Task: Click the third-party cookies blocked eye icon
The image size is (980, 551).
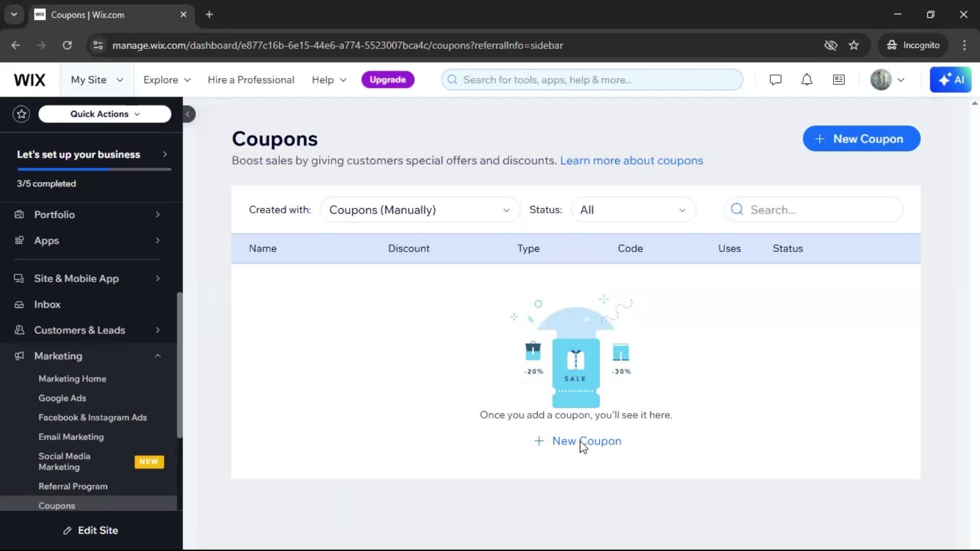Action: point(830,45)
